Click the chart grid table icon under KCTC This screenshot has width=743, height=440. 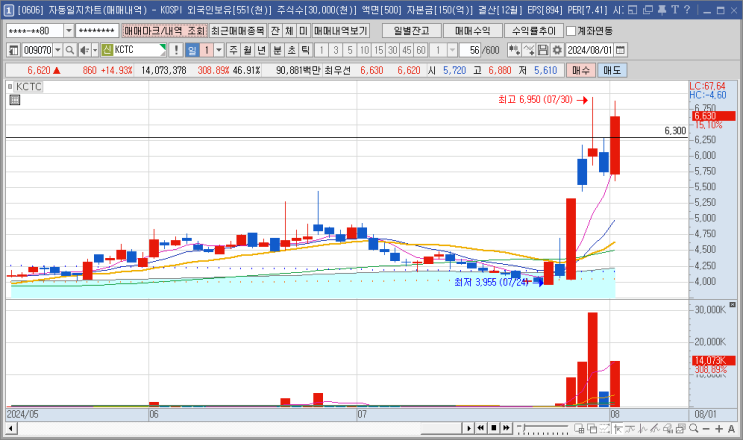point(15,99)
